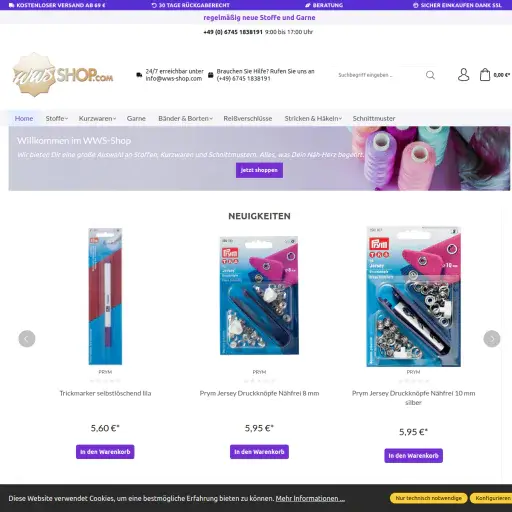Expand the Kurzwaren dropdown menu

97,118
